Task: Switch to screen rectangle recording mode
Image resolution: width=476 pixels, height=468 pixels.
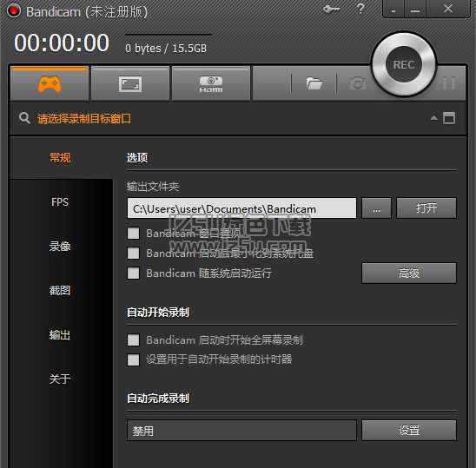Action: coord(130,83)
